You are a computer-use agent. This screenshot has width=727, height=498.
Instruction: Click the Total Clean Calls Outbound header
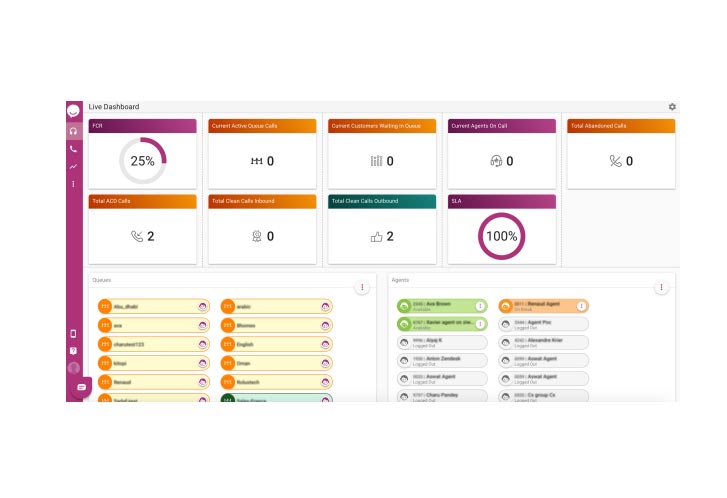382,201
